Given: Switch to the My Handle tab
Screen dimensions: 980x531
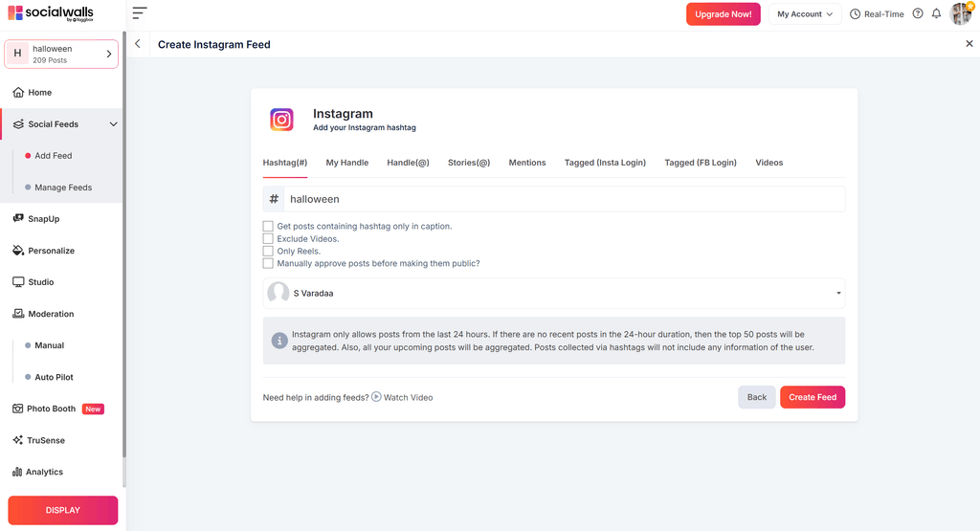Looking at the screenshot, I should tap(346, 163).
